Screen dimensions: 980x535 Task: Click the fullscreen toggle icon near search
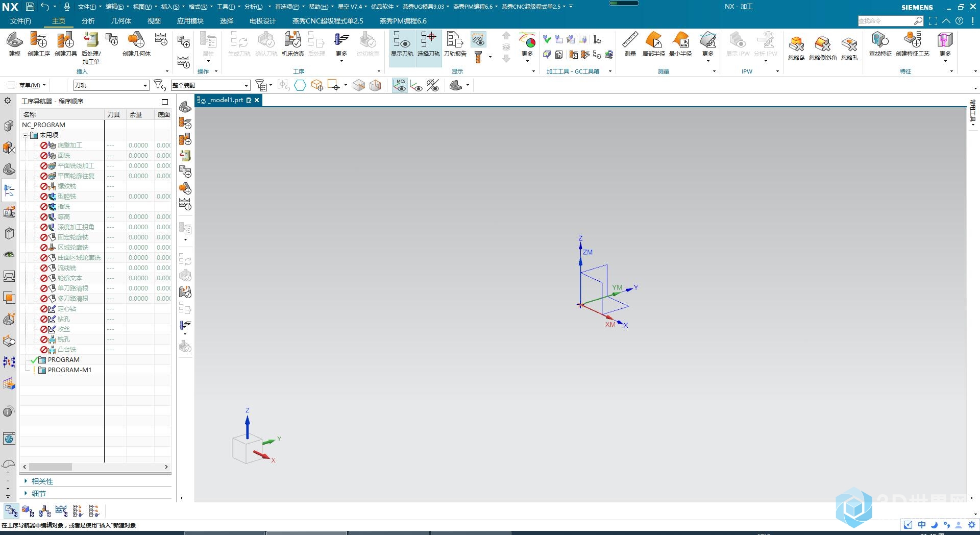[x=933, y=21]
